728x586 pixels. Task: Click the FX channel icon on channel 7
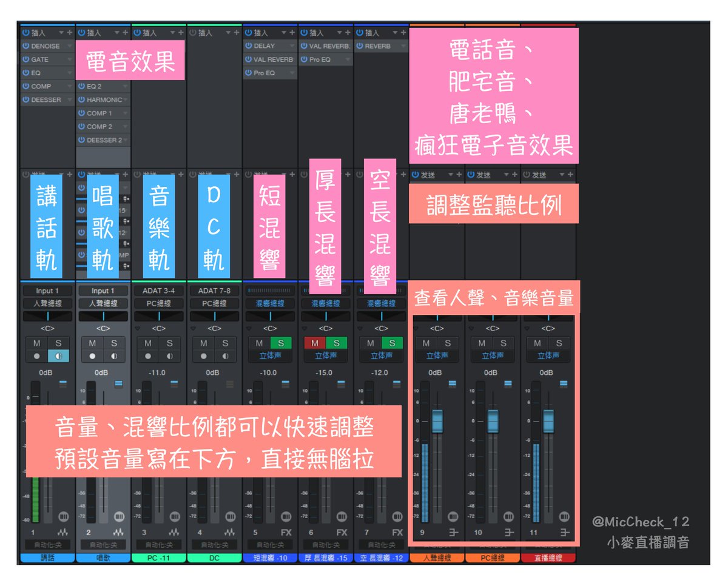click(x=397, y=532)
